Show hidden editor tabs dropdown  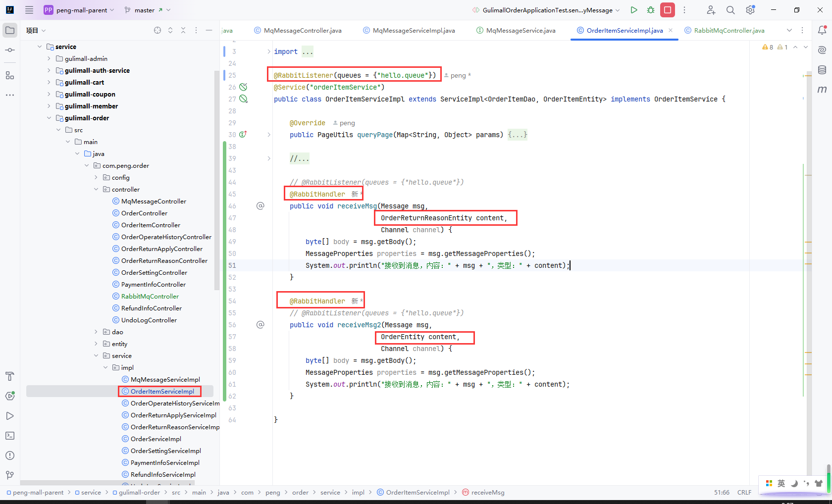[789, 30]
